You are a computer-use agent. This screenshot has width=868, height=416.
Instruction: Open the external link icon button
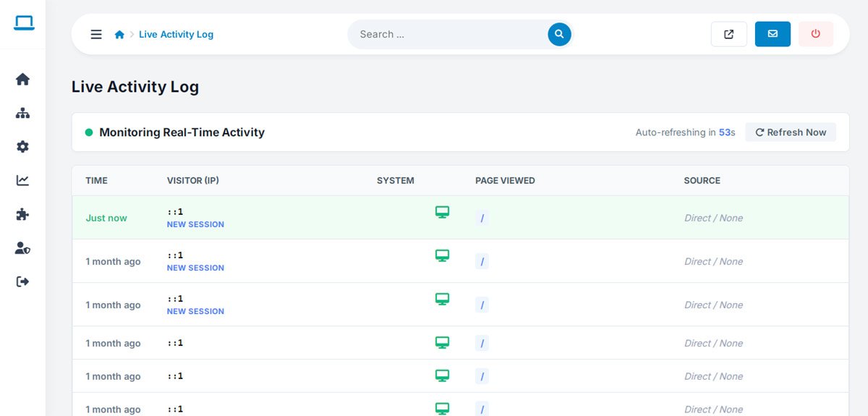click(729, 34)
